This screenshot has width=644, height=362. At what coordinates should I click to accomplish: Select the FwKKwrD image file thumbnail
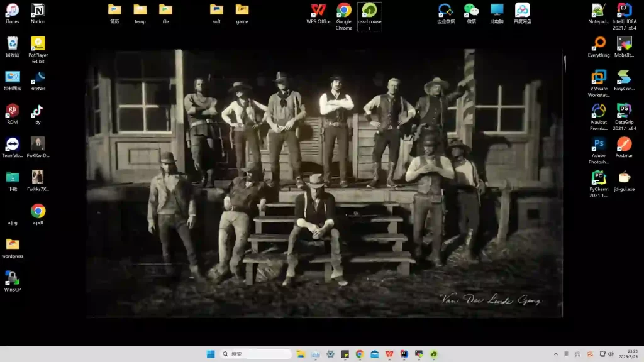[x=38, y=148]
